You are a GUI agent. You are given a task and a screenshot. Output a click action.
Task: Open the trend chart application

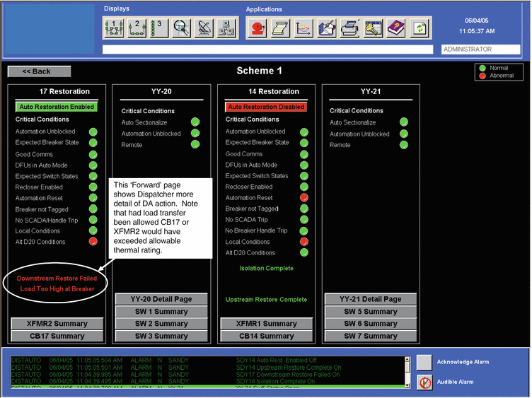tap(303, 29)
